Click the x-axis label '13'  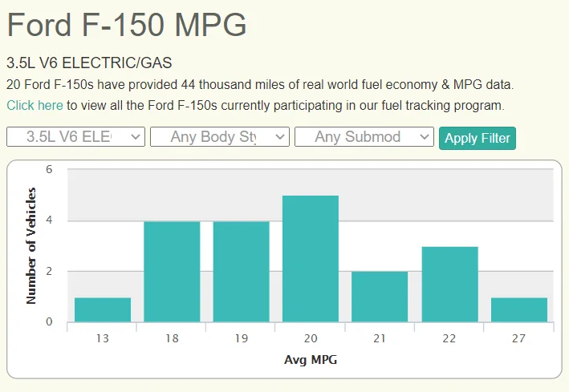click(x=103, y=338)
